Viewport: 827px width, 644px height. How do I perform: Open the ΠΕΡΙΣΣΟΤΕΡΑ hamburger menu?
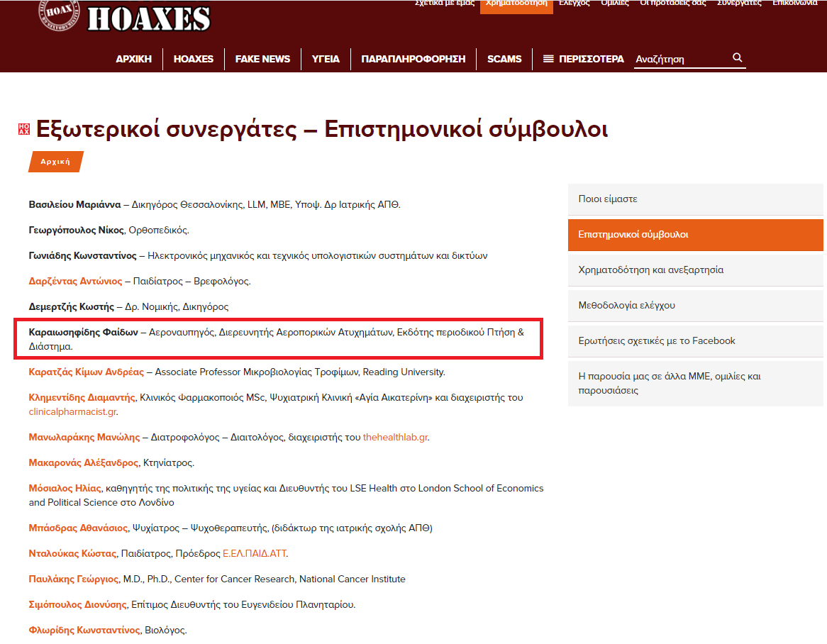point(583,59)
